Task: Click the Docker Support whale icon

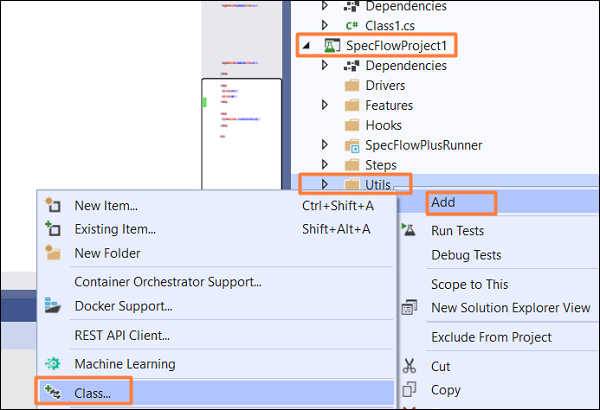Action: point(54,305)
